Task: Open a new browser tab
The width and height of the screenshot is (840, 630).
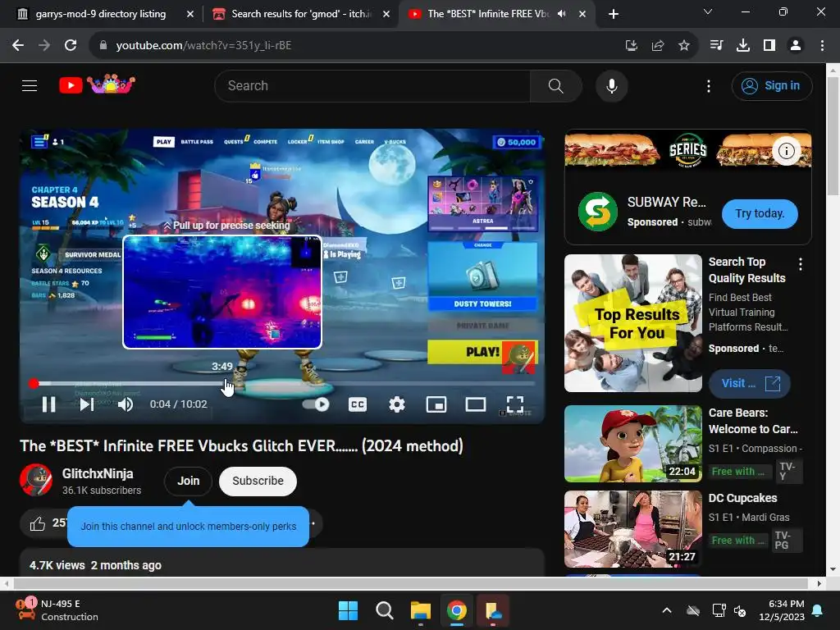Action: coord(614,14)
